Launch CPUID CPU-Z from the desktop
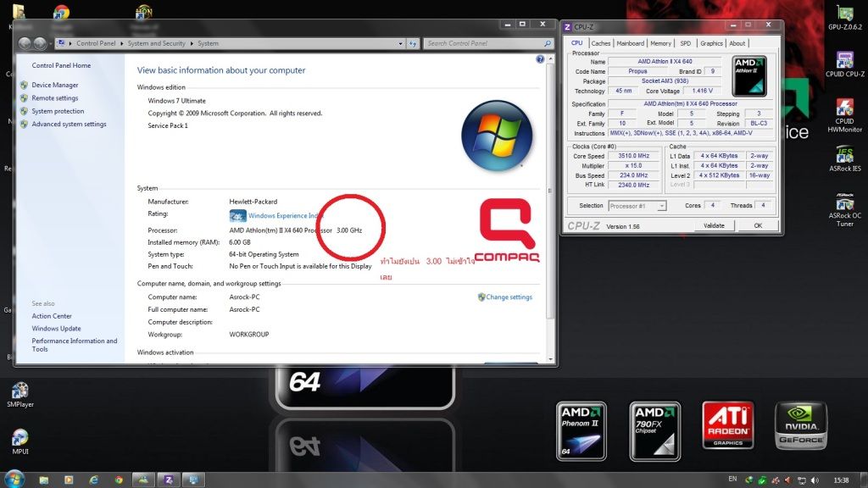Viewport: 868px width, 488px height. pos(844,61)
